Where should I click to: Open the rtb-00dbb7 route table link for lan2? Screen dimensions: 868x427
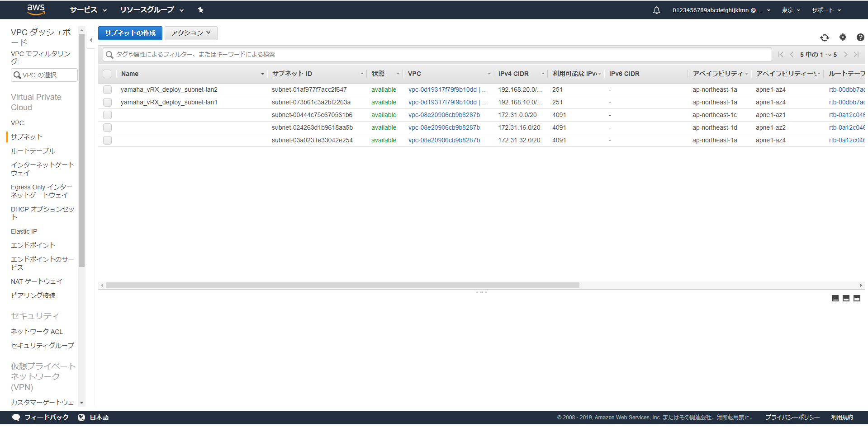846,89
